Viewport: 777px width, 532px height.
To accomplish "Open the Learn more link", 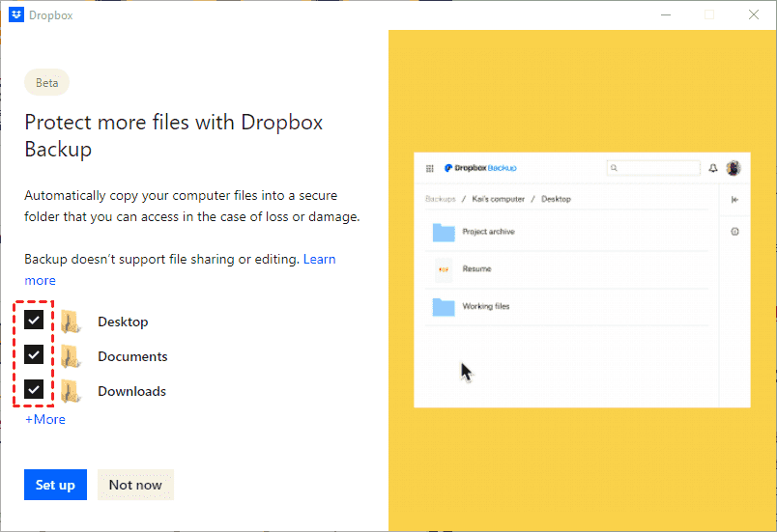I will tap(319, 259).
